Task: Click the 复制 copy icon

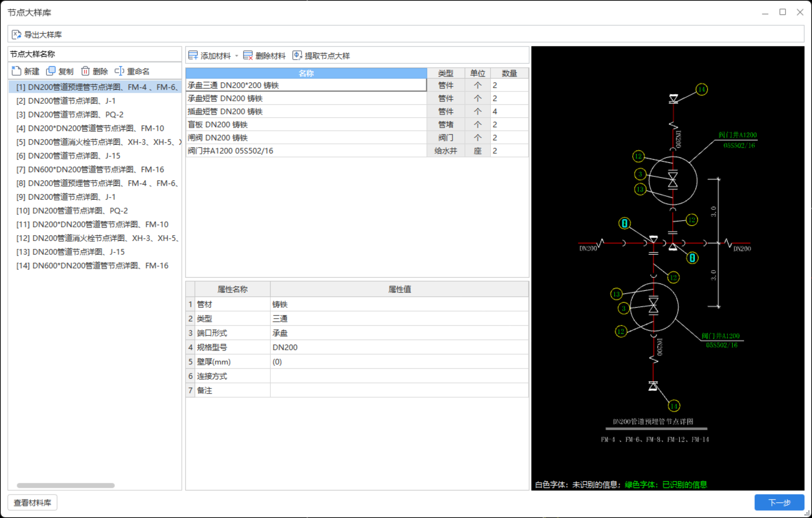Action: pos(51,71)
